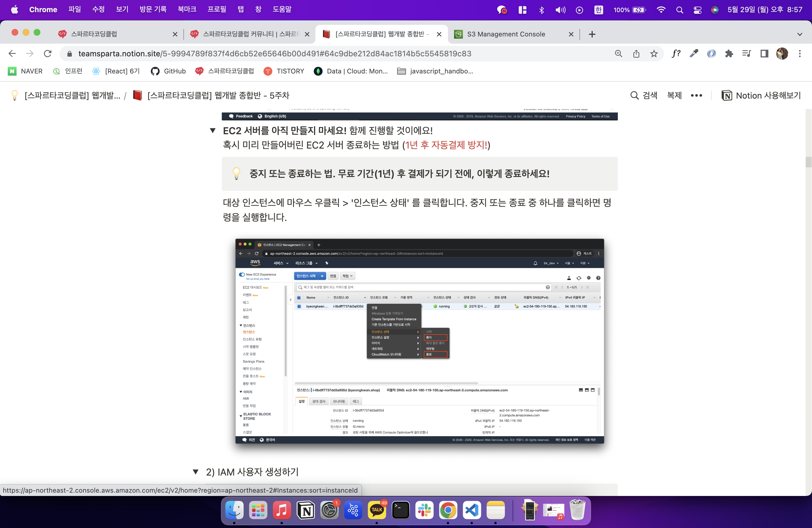Open Music app in the dock
Image resolution: width=812 pixels, height=528 pixels.
[282, 510]
